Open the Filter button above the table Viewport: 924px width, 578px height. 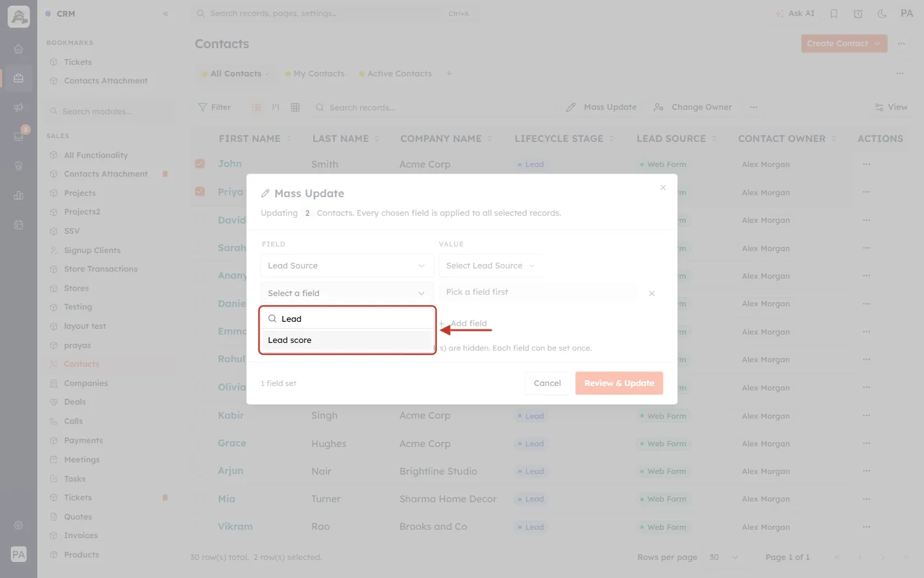point(214,107)
